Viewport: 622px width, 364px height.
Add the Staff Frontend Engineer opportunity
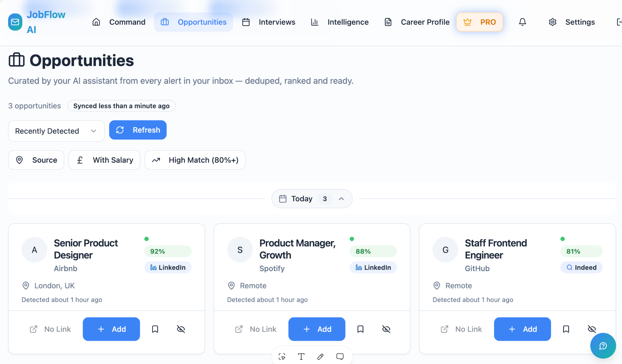click(522, 329)
